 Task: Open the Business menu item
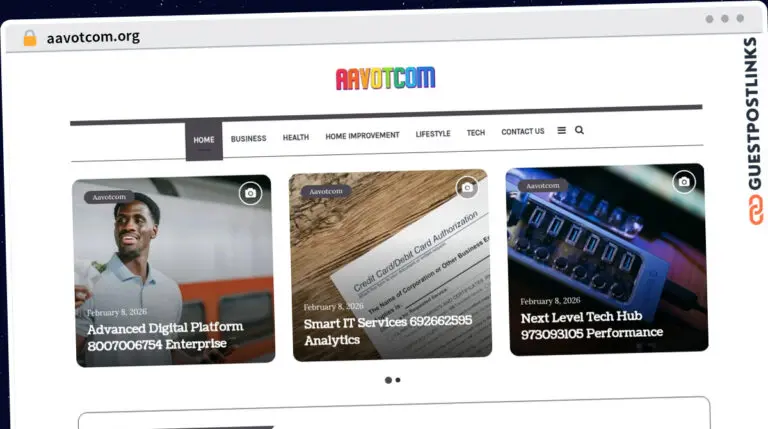(x=248, y=138)
